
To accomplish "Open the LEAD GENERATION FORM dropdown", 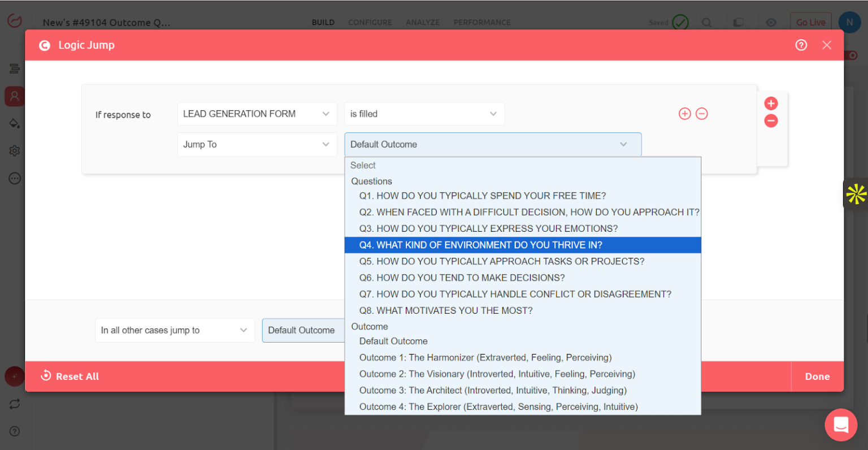I will (x=257, y=114).
